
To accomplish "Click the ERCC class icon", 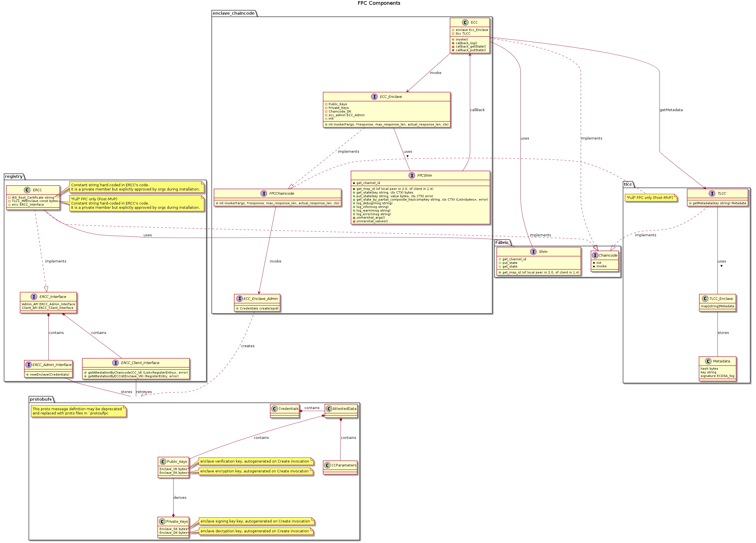I will [27, 190].
